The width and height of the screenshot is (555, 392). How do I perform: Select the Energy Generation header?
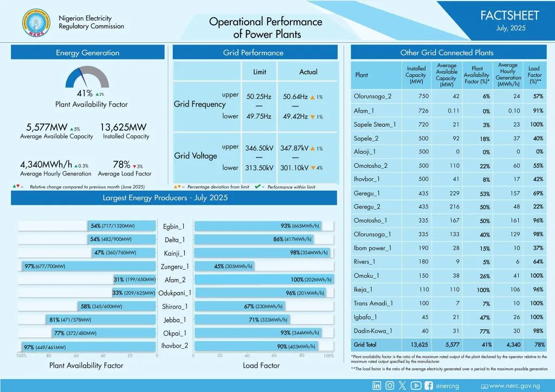click(88, 53)
